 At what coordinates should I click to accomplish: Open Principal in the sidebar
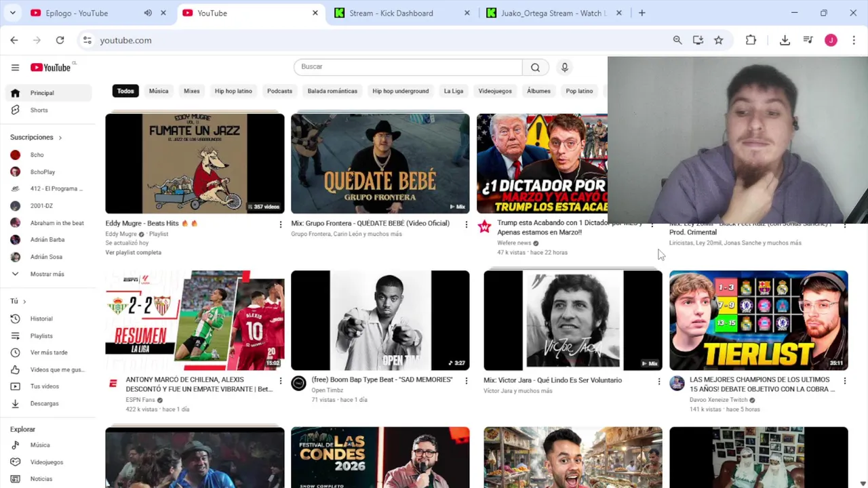(x=47, y=93)
